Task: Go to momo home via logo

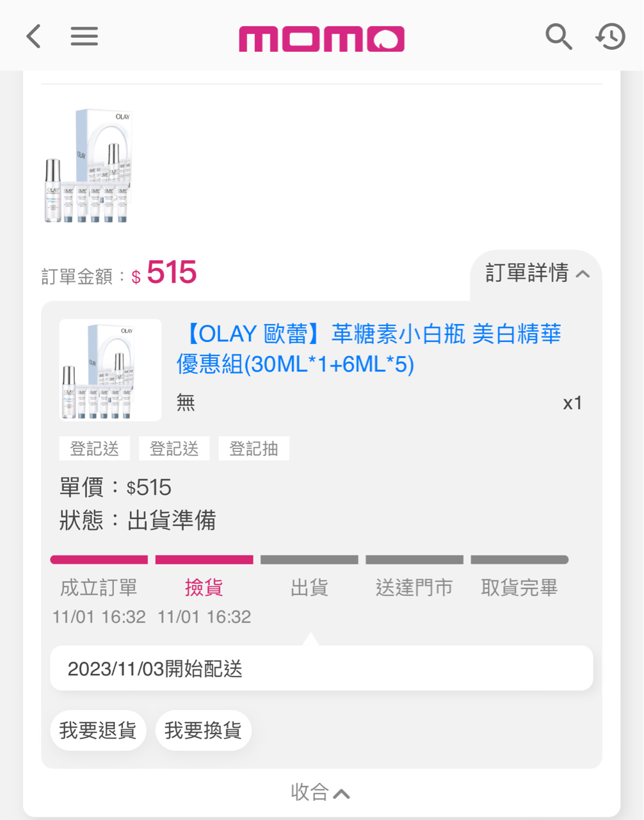Action: (x=321, y=38)
